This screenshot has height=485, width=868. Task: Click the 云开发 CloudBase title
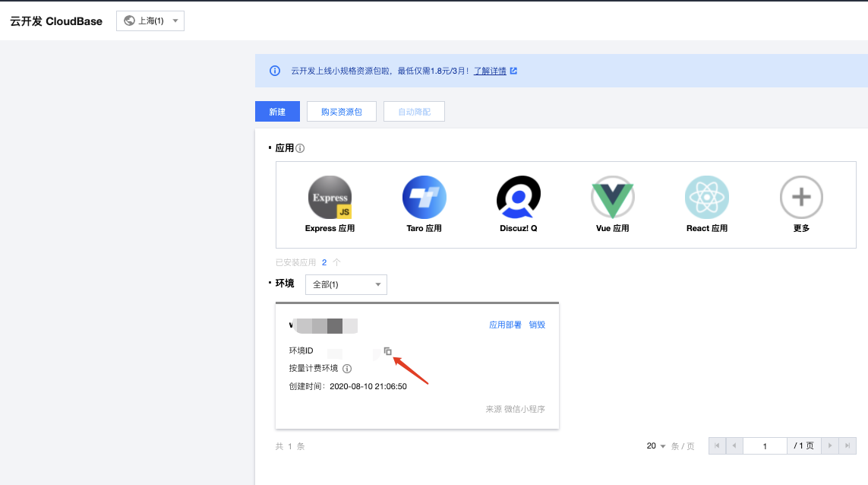(56, 21)
